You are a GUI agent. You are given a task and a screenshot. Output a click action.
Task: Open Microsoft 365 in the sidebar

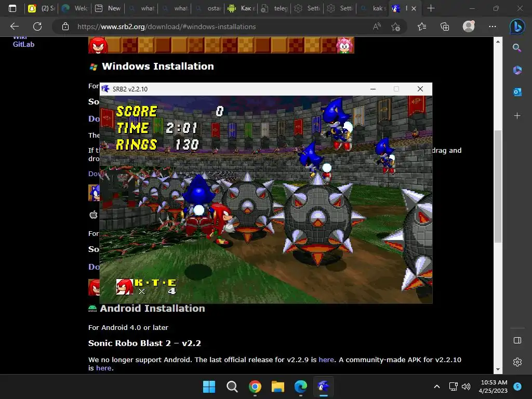(x=517, y=70)
